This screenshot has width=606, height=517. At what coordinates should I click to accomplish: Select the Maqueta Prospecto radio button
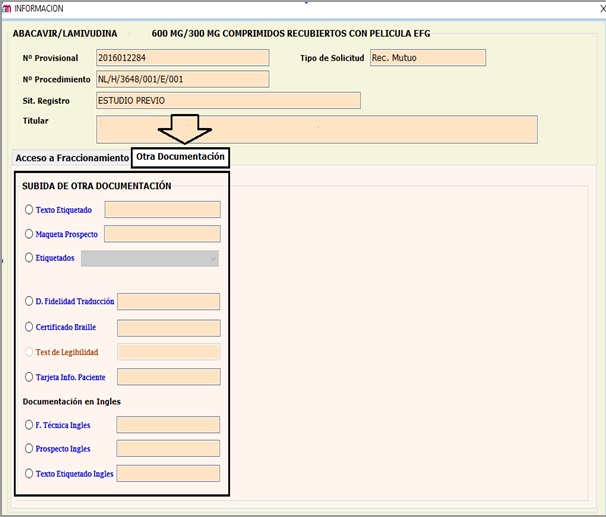point(29,234)
